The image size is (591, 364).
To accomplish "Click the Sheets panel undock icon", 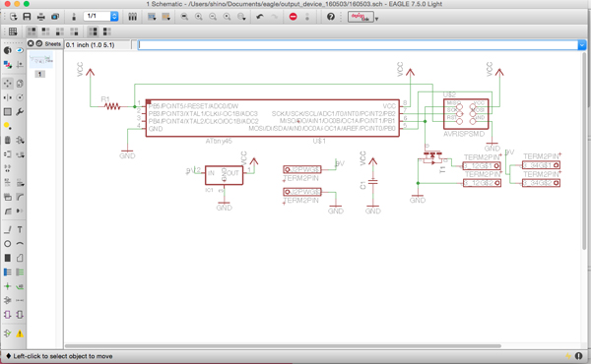I will 38,43.
